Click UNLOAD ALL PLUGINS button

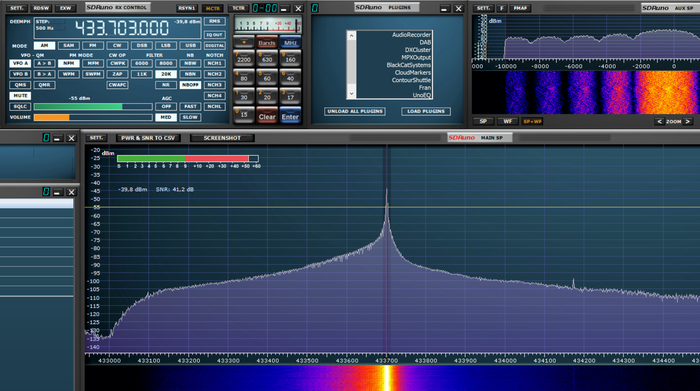355,111
